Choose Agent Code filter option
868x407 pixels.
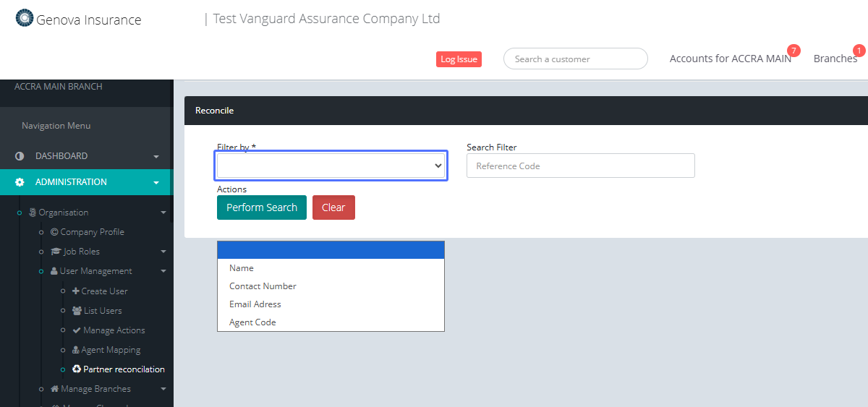pyautogui.click(x=252, y=322)
